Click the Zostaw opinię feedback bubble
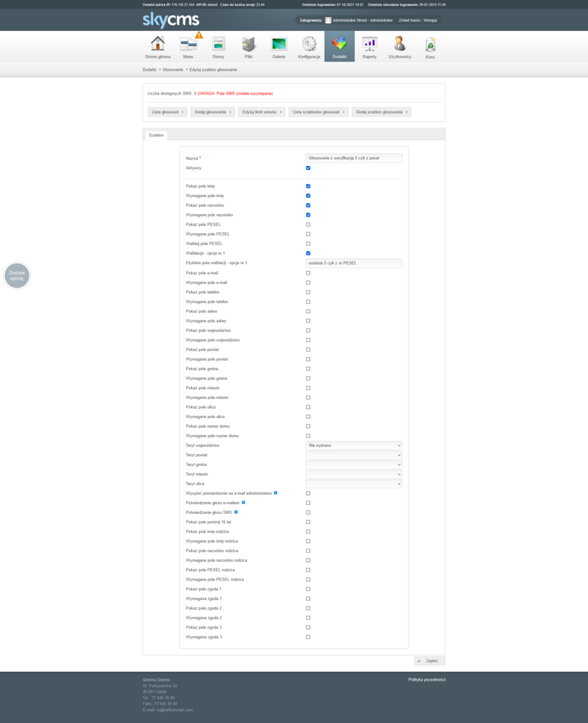The image size is (588, 723). pyautogui.click(x=17, y=275)
